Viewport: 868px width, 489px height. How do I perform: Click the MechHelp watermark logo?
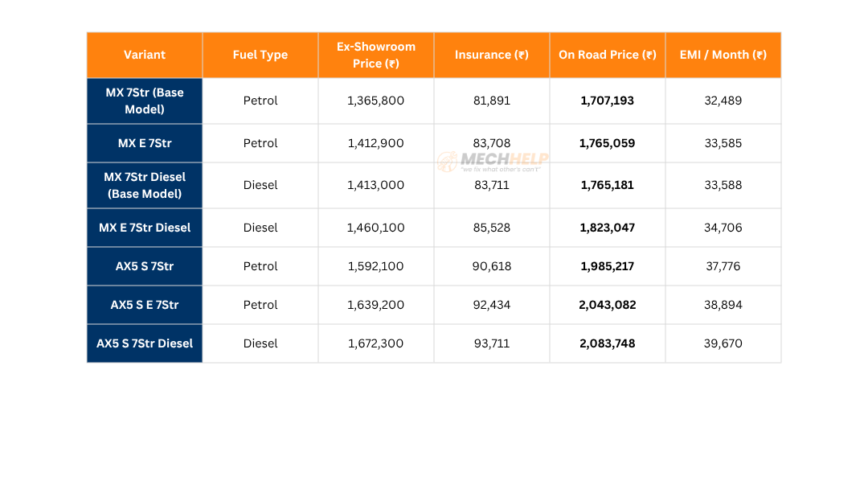point(493,162)
